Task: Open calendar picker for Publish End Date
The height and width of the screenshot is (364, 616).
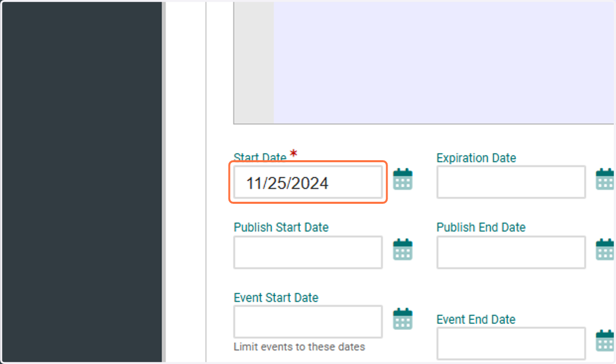Action: 605,250
